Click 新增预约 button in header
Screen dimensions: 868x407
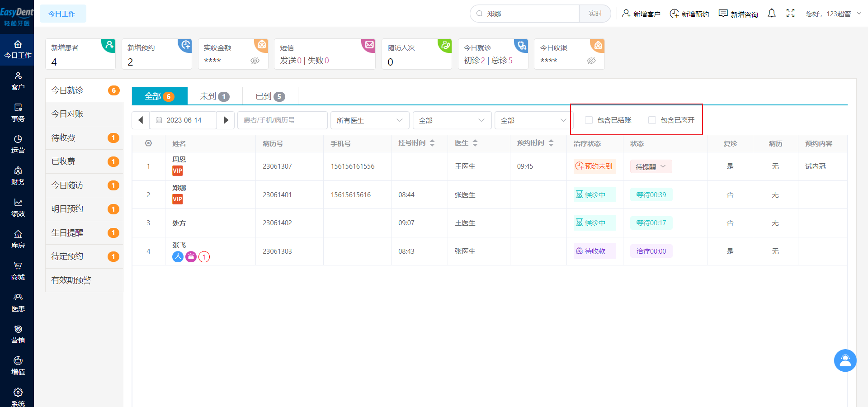689,14
